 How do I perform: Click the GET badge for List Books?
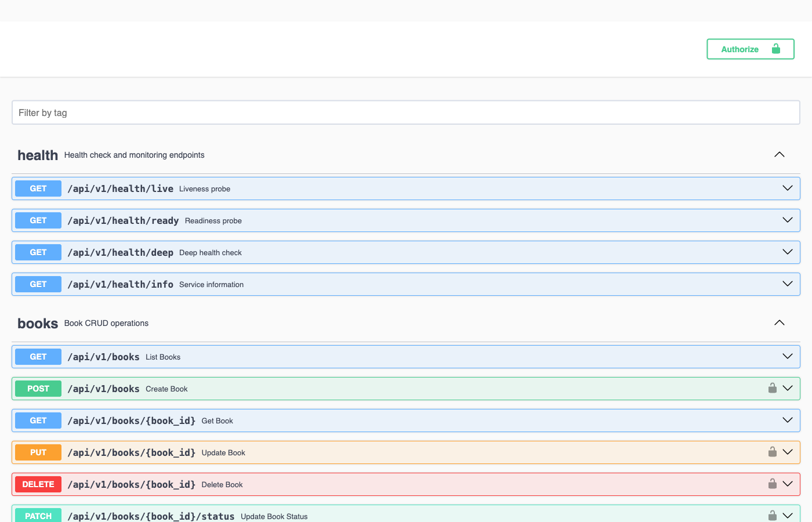click(x=38, y=356)
